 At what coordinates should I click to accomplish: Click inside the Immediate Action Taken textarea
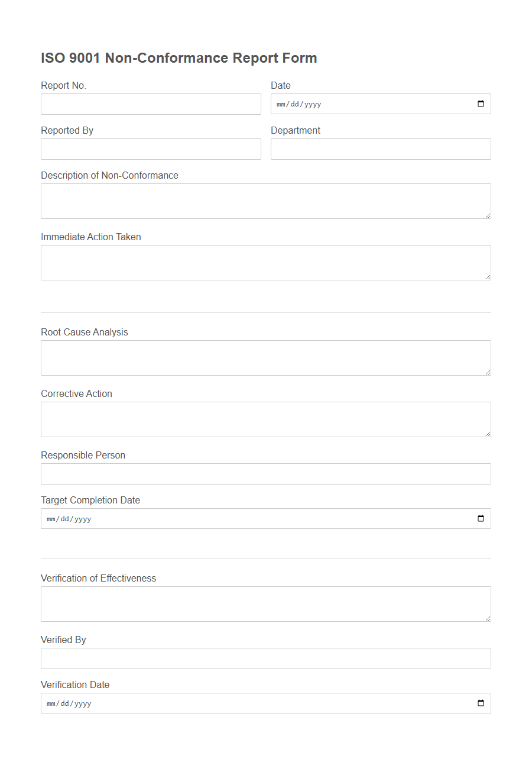[x=265, y=262]
